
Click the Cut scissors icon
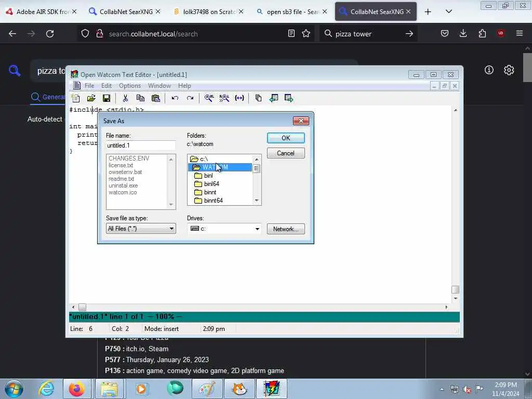tap(125, 98)
